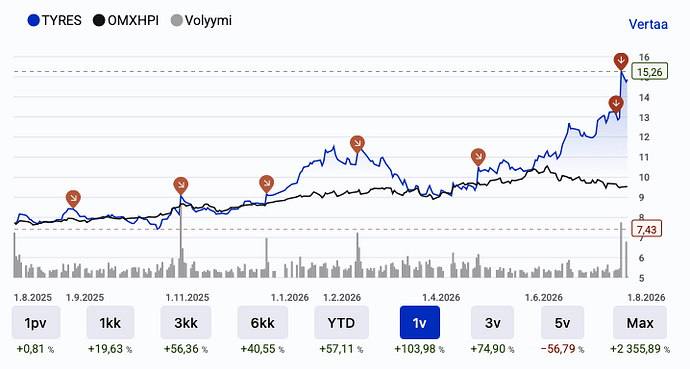Click the event marker near 13 level
The width and height of the screenshot is (690, 369).
(616, 105)
